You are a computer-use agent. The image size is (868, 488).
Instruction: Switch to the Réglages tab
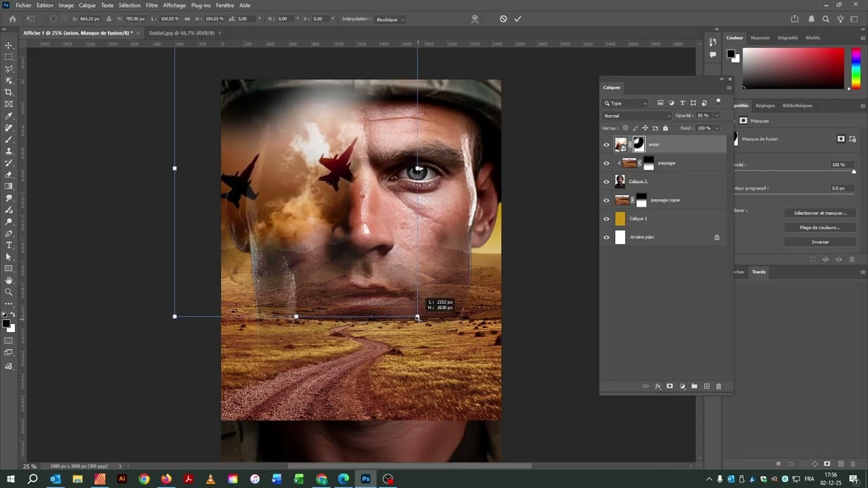[x=765, y=106]
